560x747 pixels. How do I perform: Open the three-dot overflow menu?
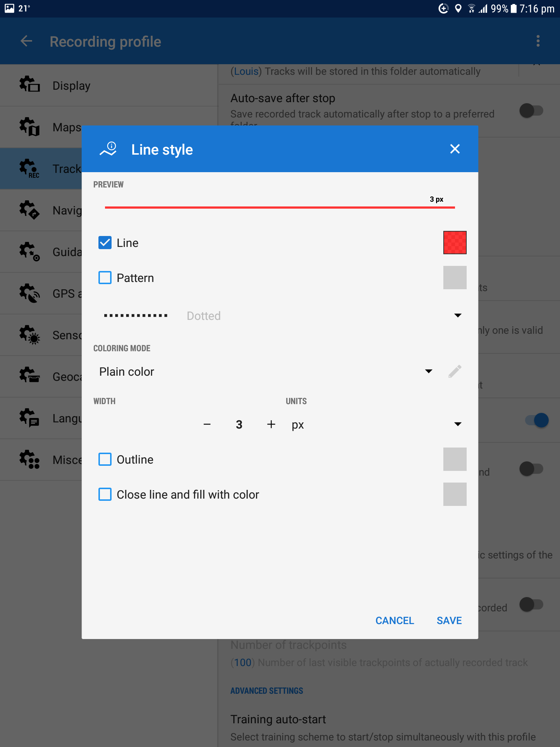click(538, 41)
